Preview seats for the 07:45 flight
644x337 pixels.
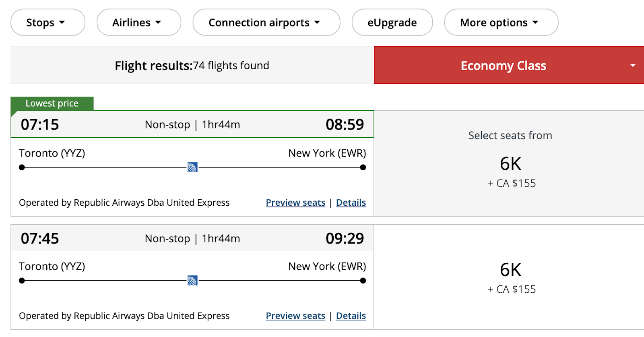(295, 316)
